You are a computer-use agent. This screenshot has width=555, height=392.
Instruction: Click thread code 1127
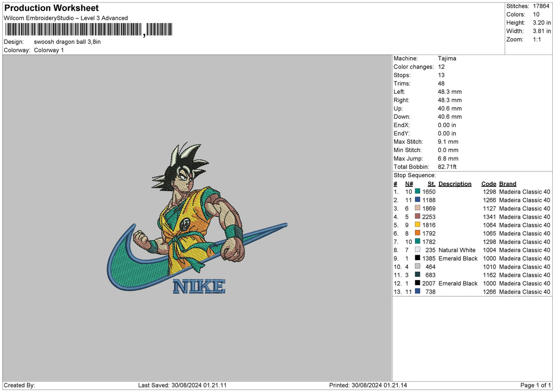tap(489, 208)
